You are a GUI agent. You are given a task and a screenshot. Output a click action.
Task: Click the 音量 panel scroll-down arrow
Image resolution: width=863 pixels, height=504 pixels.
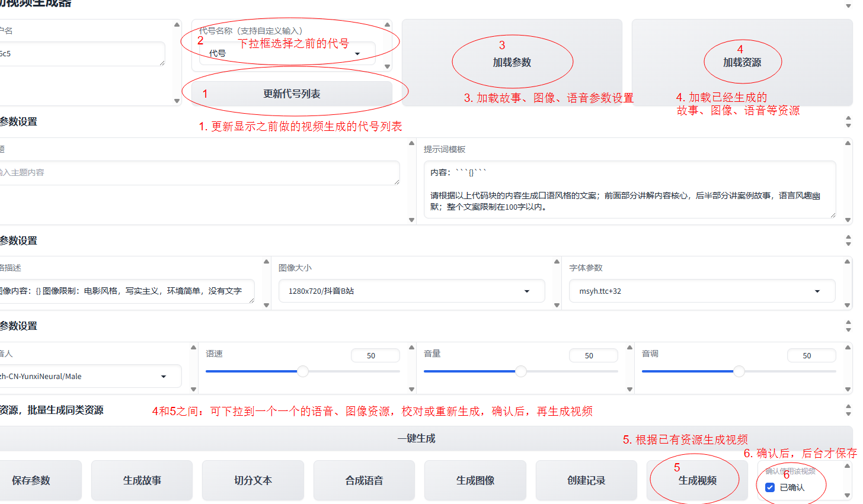point(629,390)
